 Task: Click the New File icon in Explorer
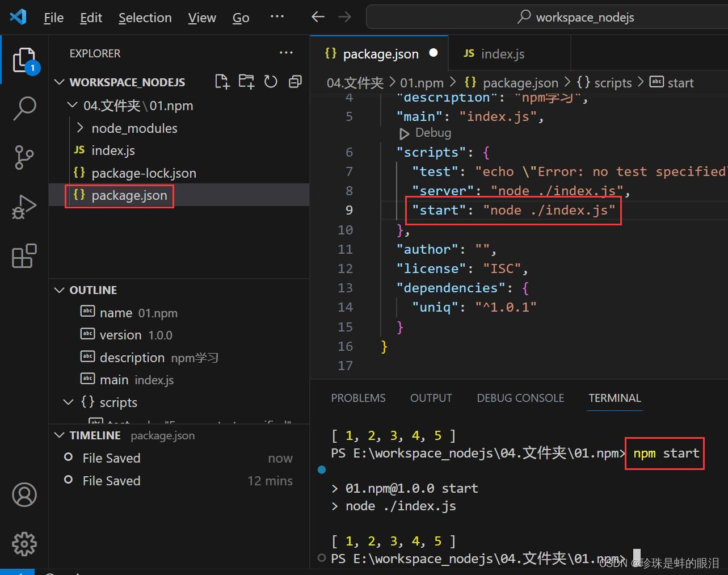pos(222,82)
